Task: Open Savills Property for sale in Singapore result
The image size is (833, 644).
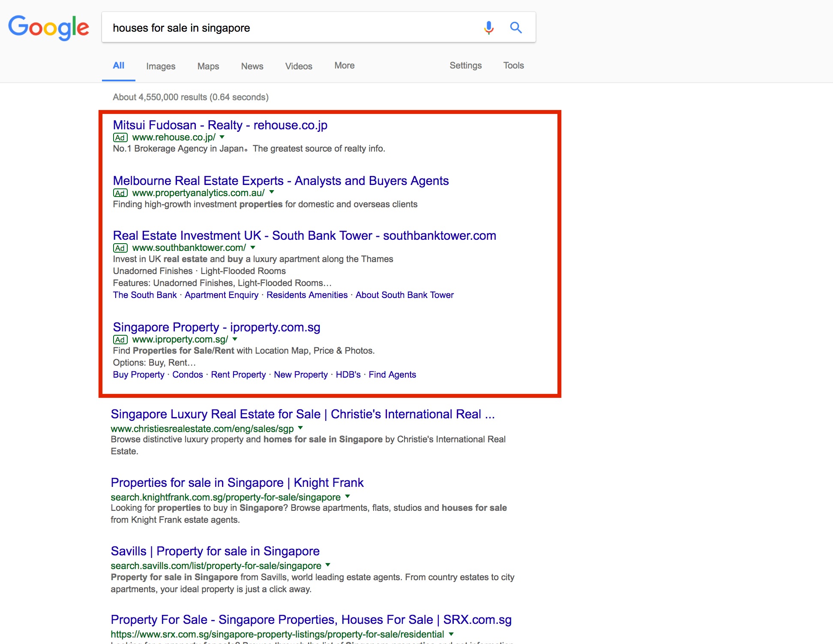Action: 215,551
